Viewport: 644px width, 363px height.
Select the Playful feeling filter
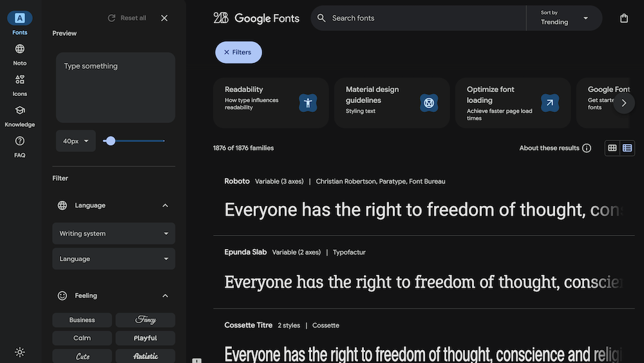[x=146, y=338]
